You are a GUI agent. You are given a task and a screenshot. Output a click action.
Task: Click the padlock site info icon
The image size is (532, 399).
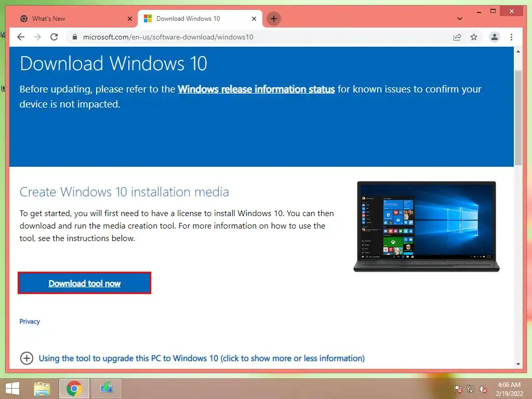75,37
